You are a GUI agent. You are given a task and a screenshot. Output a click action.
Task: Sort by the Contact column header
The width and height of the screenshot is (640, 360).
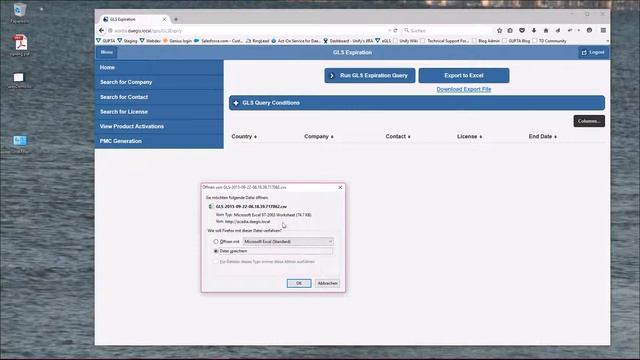(398, 136)
